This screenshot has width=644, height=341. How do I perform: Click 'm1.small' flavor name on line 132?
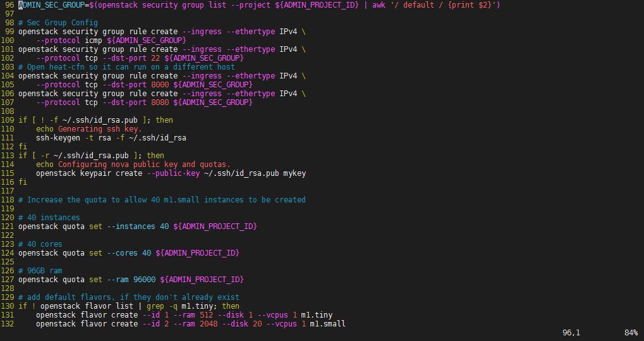(327, 324)
